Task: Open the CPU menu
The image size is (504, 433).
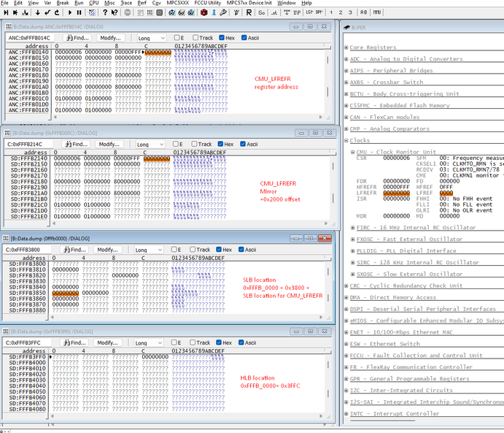Action: tap(94, 3)
